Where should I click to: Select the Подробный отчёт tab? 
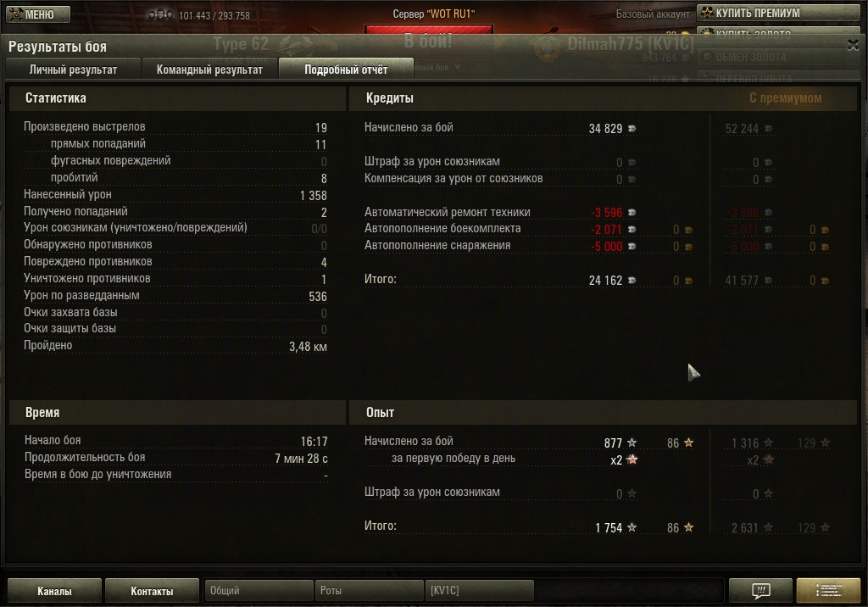coord(346,70)
